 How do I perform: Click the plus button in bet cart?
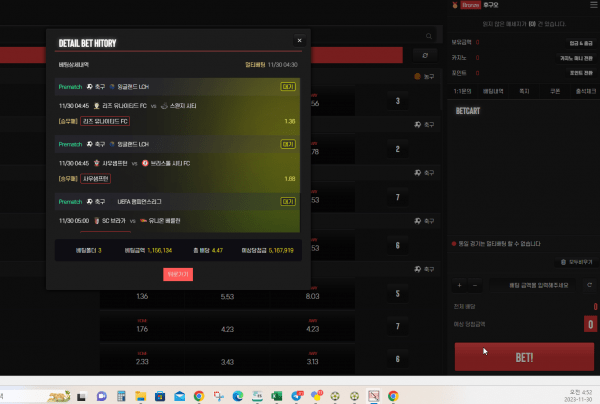pos(459,285)
